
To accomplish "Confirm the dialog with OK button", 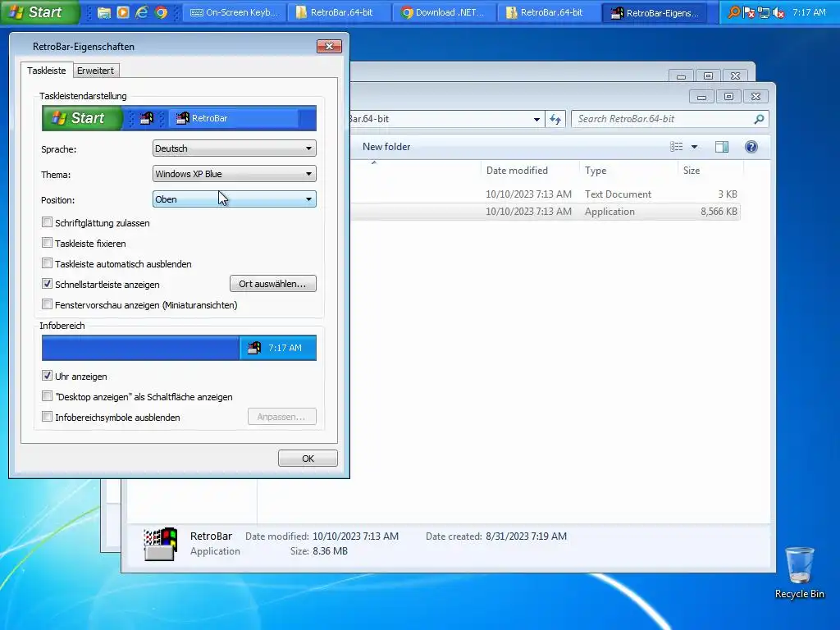I will coord(308,458).
